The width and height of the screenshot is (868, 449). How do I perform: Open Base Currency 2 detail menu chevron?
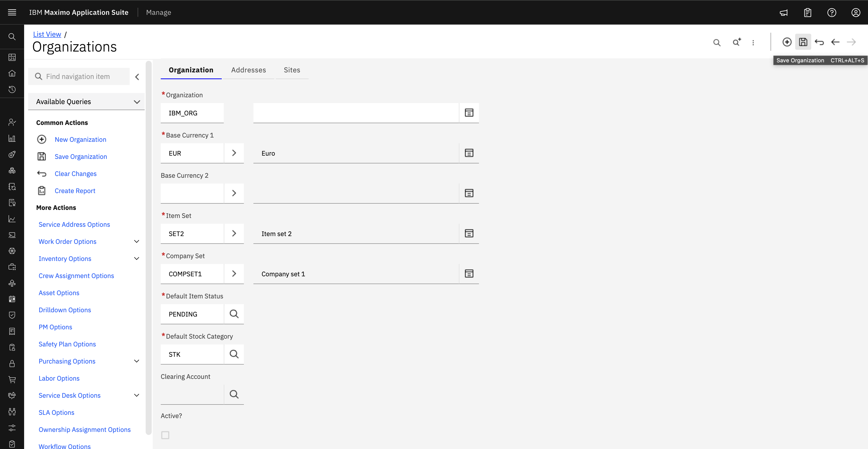(x=234, y=193)
